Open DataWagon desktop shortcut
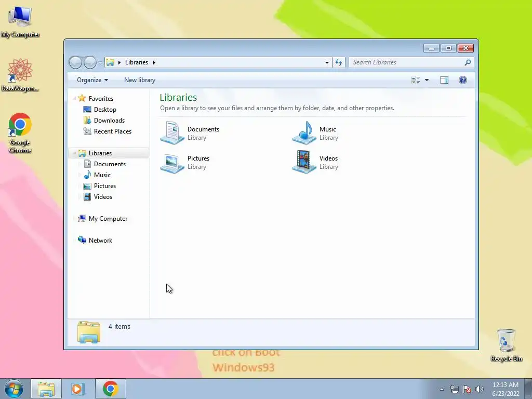 (20, 75)
